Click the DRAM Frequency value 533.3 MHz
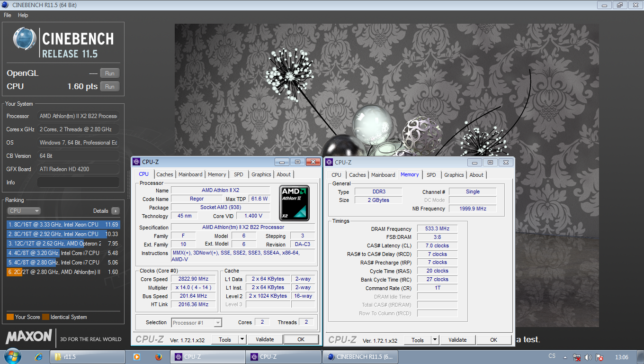 click(437, 229)
